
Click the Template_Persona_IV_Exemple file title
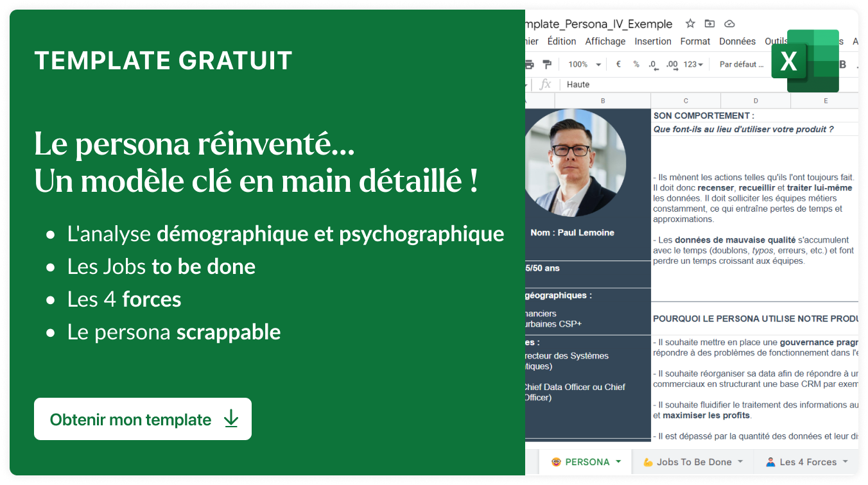pyautogui.click(x=598, y=24)
